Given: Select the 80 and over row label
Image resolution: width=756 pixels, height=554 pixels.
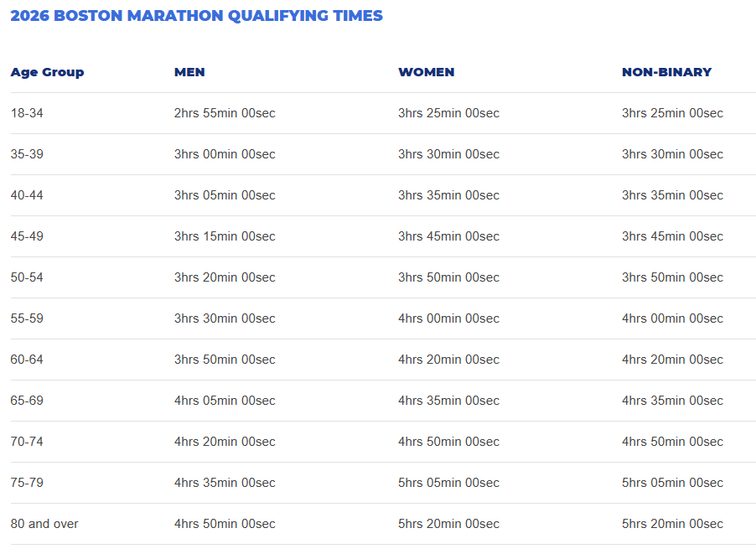Looking at the screenshot, I should coord(44,524).
